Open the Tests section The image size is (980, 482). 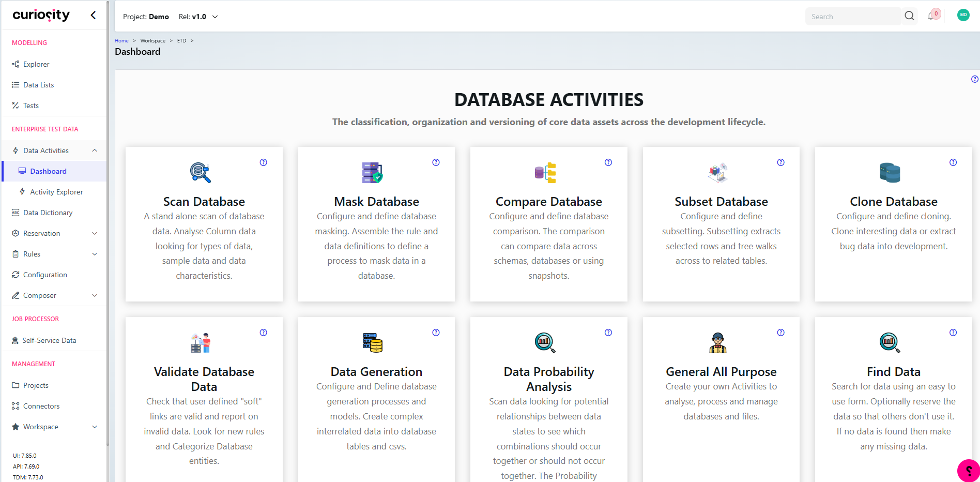(x=31, y=106)
